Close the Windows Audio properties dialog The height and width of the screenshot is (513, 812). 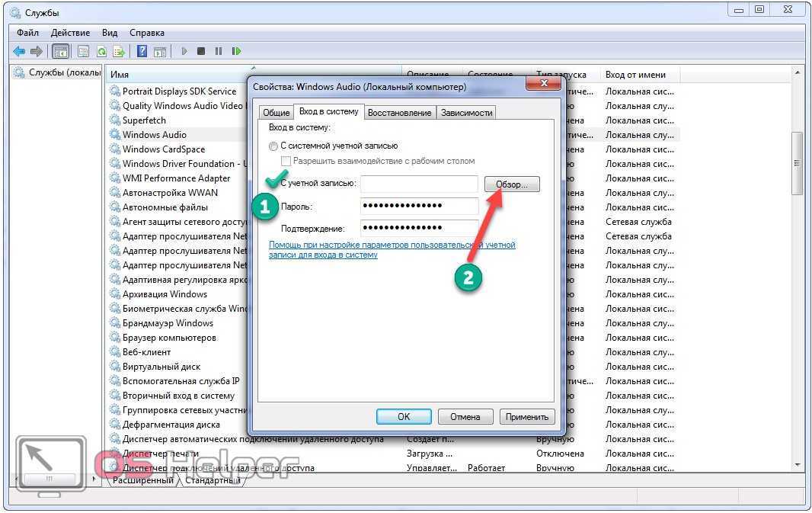tap(543, 83)
